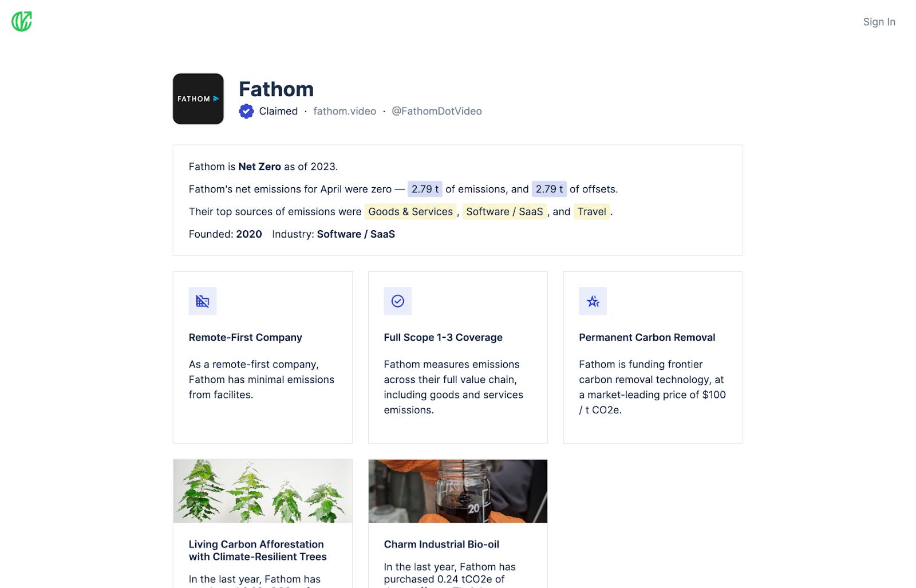916x588 pixels.
Task: Click the 2.79 t emissions value
Action: click(x=425, y=189)
